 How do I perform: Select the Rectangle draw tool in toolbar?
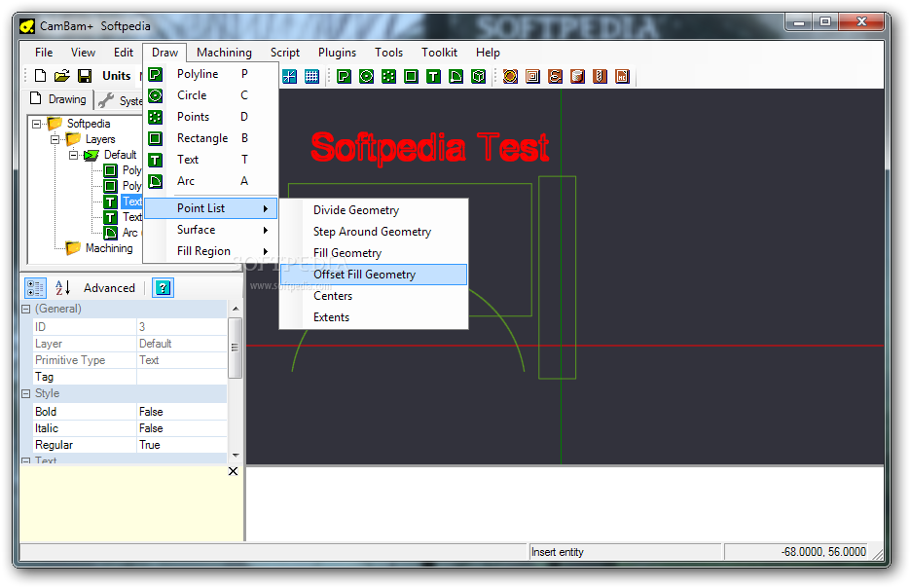[x=411, y=76]
